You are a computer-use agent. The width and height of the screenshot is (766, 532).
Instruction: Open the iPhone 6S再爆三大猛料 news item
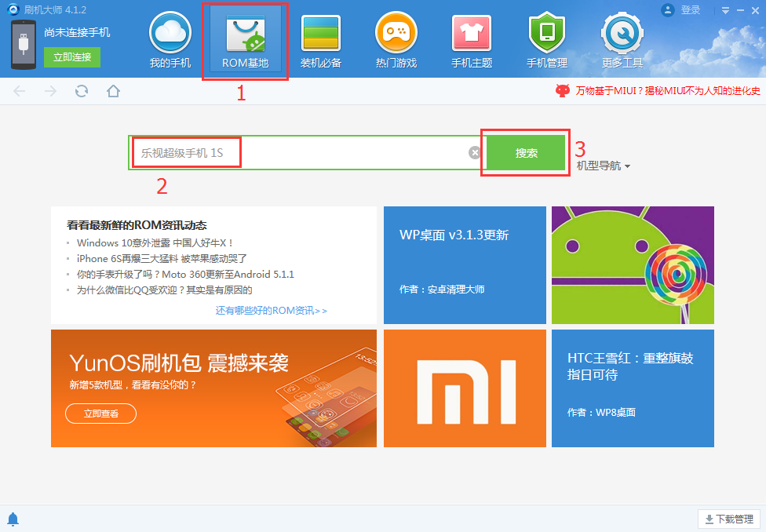pos(162,258)
